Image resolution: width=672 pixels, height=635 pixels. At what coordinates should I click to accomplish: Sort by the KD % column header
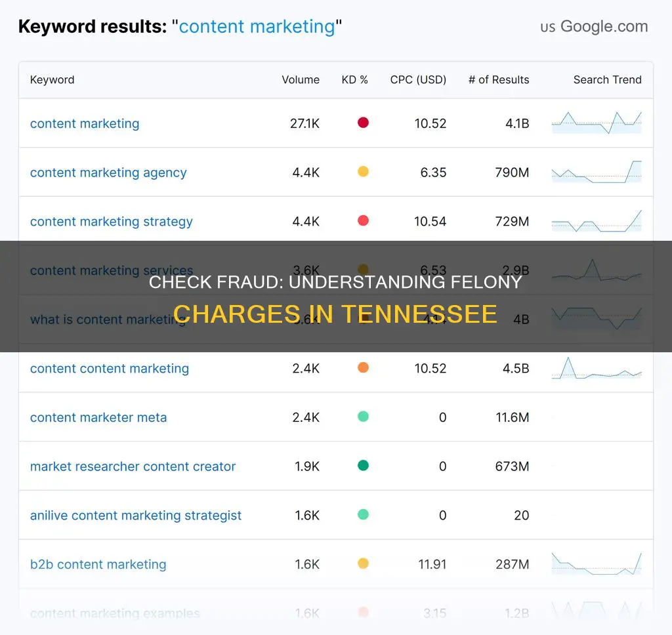[x=355, y=80]
